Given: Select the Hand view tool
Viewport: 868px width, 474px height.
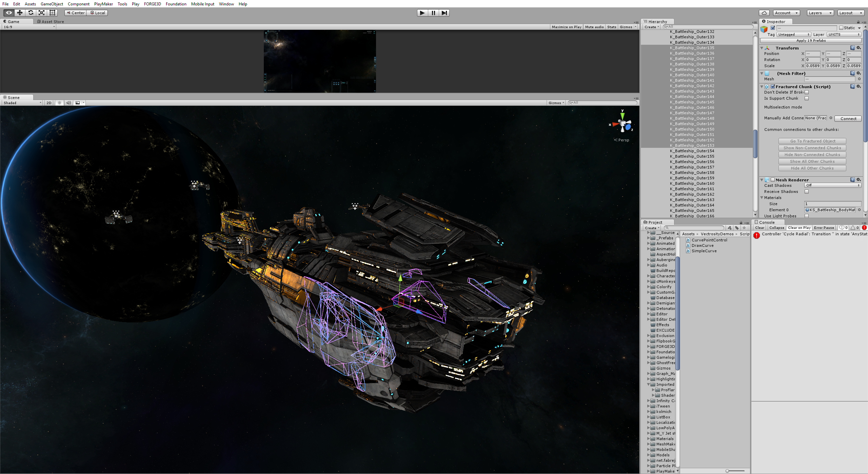Looking at the screenshot, I should click(9, 13).
